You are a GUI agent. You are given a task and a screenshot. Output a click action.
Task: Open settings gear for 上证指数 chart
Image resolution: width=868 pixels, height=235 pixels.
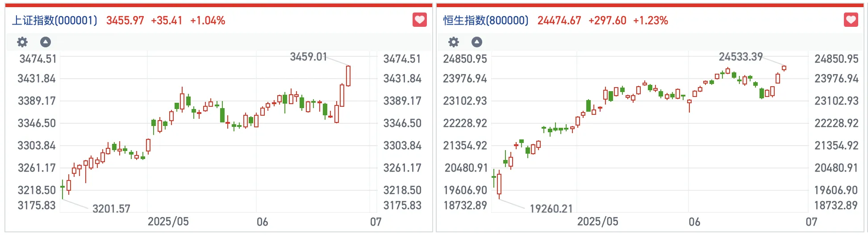(22, 42)
